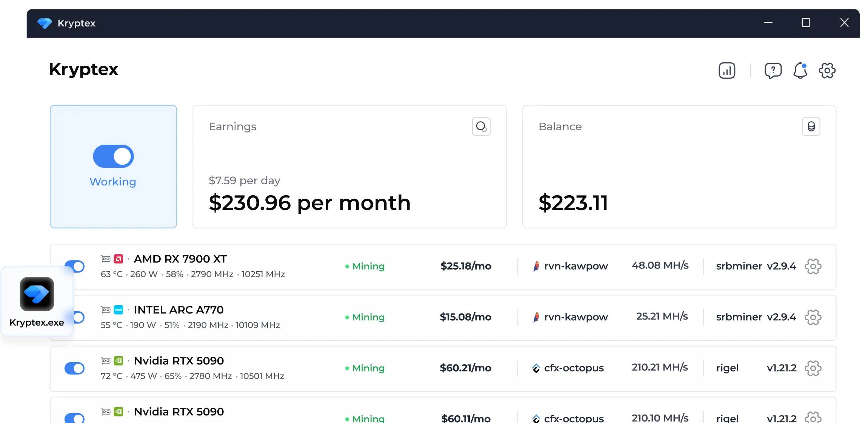This screenshot has width=868, height=423.
Task: Click the AMD RX 7900 XT device name
Action: pos(180,259)
